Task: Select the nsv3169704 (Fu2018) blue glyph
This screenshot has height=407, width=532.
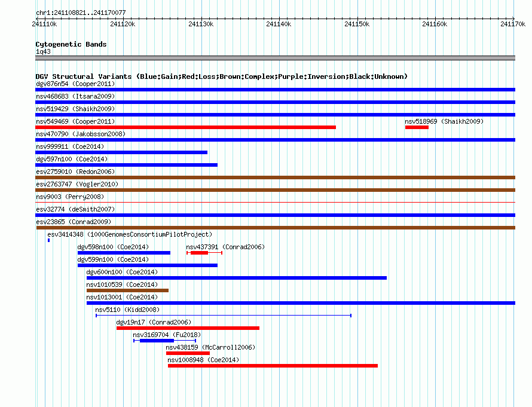Action: click(164, 341)
